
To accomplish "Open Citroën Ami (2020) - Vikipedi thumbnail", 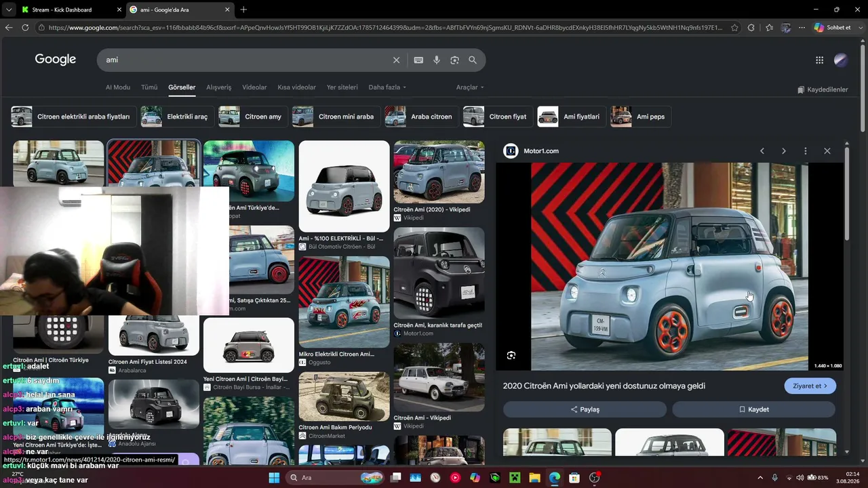I will (x=439, y=172).
